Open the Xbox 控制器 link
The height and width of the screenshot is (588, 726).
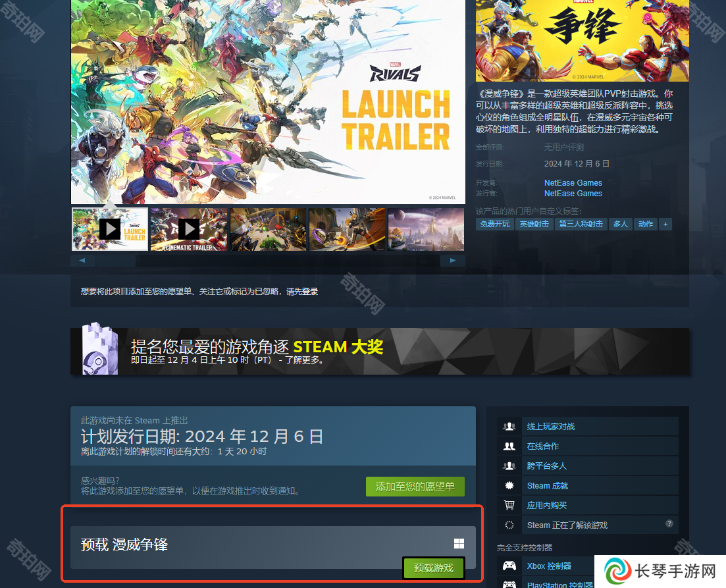pyautogui.click(x=549, y=566)
